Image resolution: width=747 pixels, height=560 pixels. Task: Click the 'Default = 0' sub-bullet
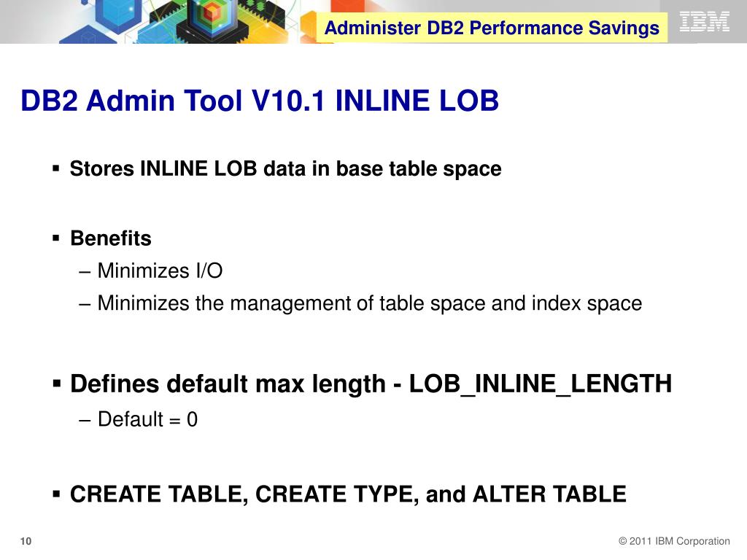coord(147,419)
